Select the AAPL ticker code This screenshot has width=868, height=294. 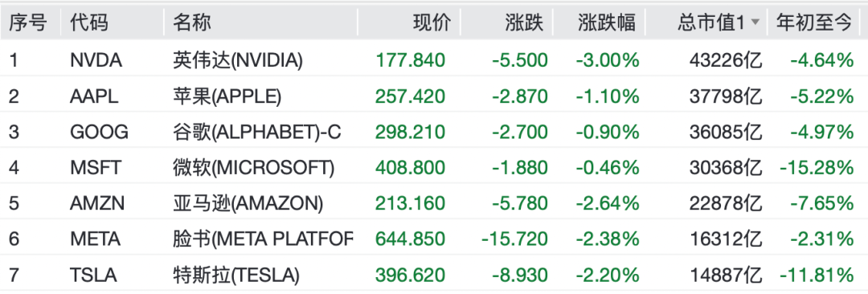point(95,96)
